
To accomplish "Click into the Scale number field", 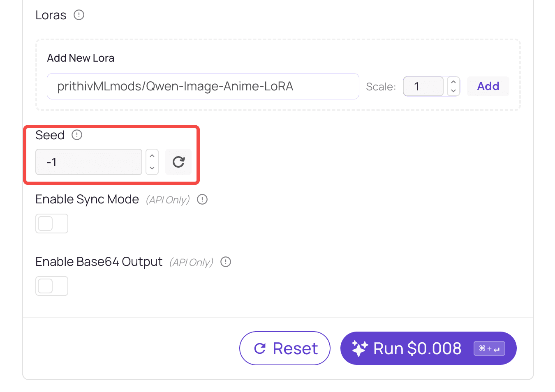I will tap(423, 86).
